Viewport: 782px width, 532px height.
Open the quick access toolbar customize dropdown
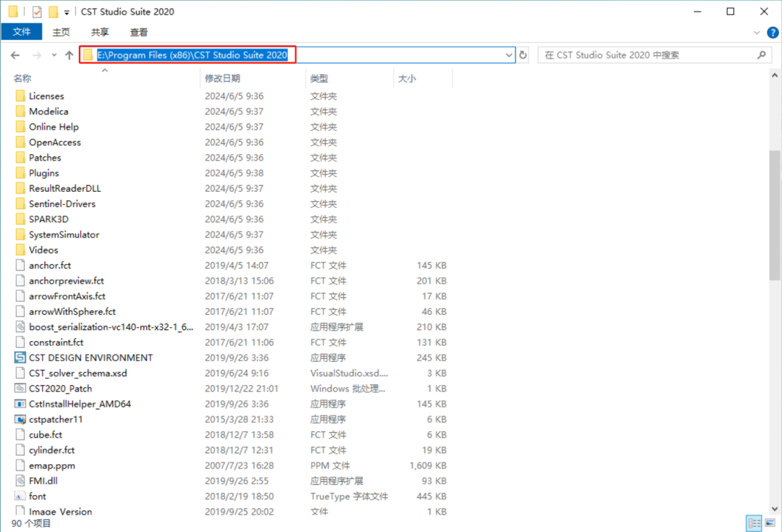pyautogui.click(x=67, y=12)
